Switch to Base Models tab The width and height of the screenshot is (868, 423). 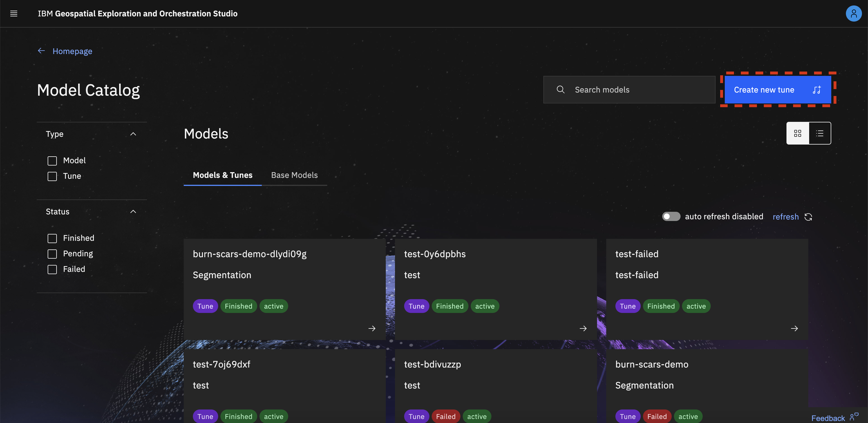[x=294, y=175]
